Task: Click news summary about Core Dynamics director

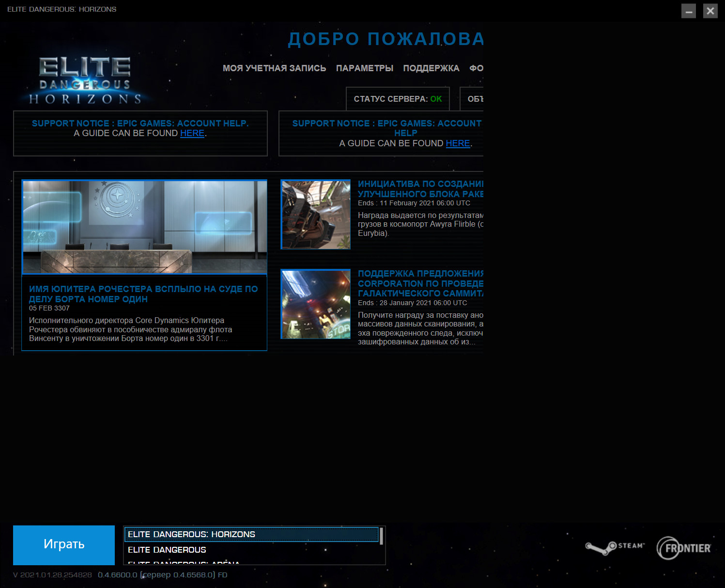Action: (131, 329)
